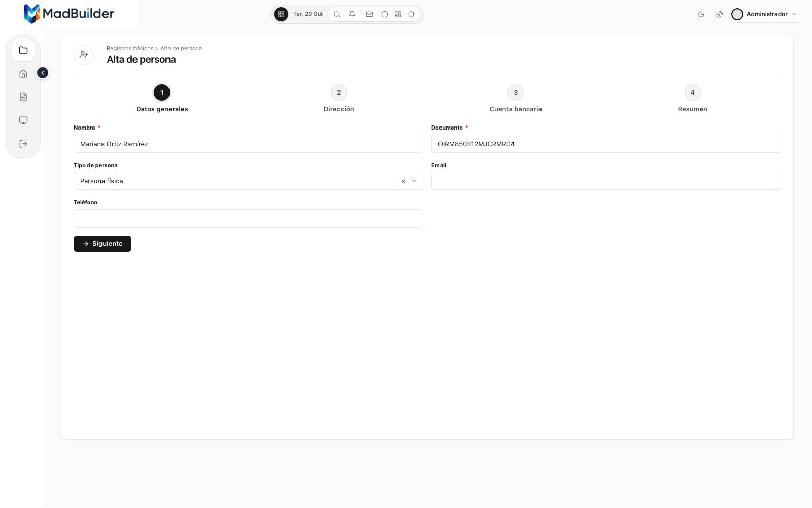
Task: Open the Administrador user menu
Action: click(x=766, y=14)
